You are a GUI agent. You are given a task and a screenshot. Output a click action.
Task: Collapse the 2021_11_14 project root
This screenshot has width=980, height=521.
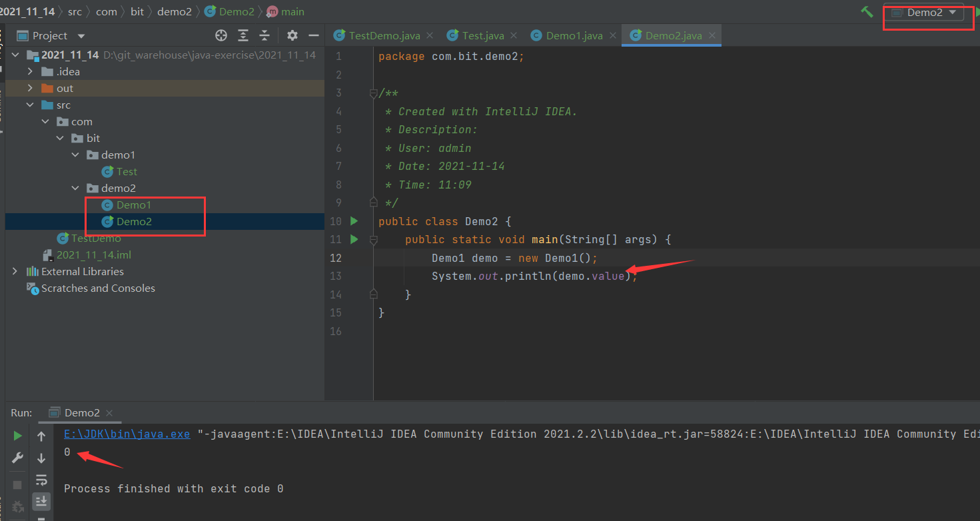(15, 55)
